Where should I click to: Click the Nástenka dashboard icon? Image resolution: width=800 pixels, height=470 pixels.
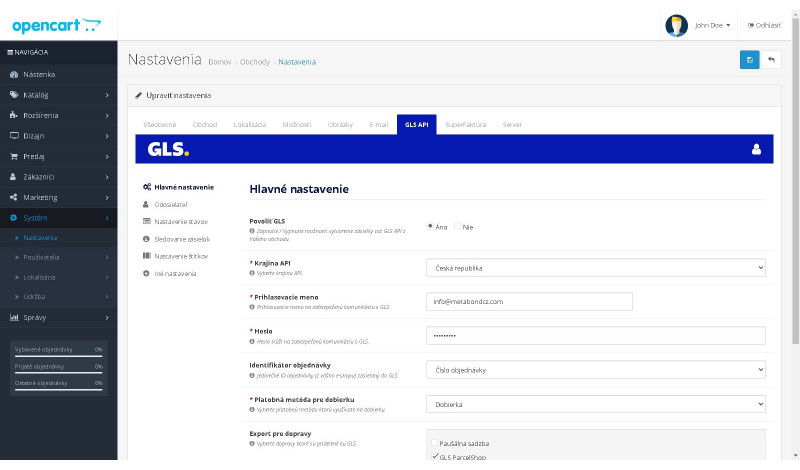click(x=14, y=75)
